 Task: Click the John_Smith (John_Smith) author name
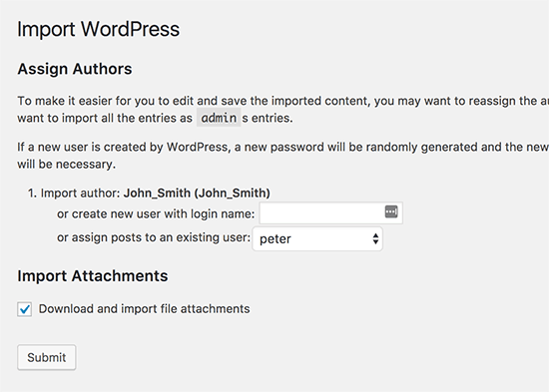pos(197,193)
